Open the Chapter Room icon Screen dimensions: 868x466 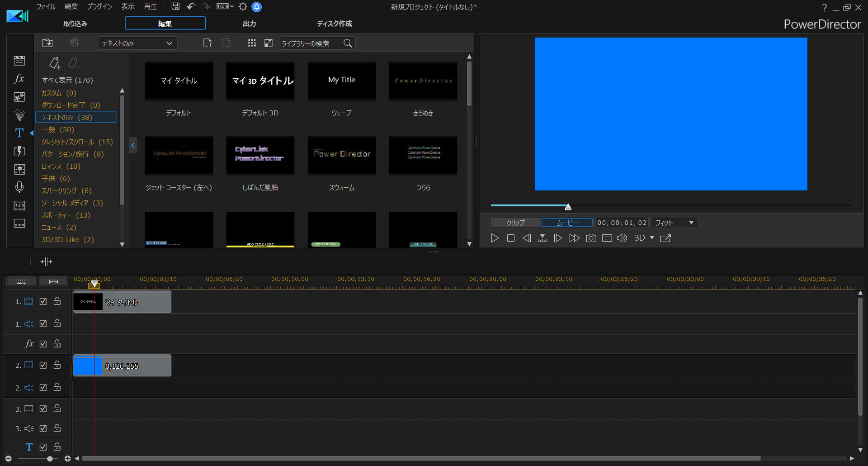(19, 205)
